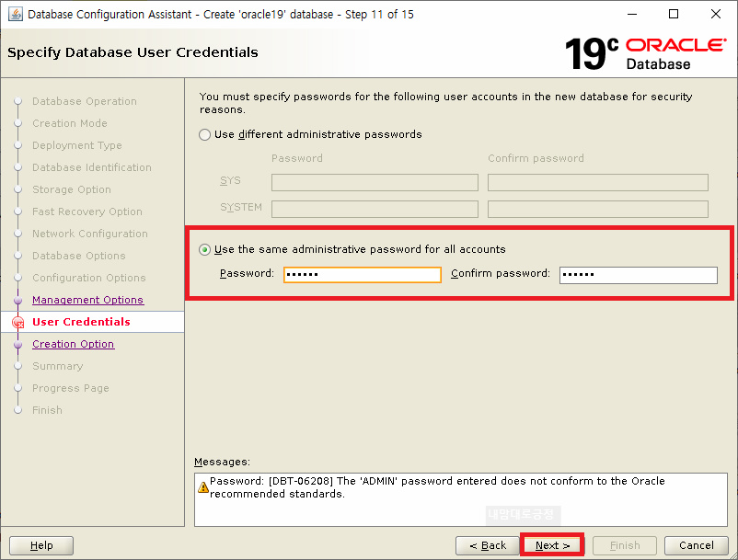Go back with the Back button

pyautogui.click(x=488, y=545)
